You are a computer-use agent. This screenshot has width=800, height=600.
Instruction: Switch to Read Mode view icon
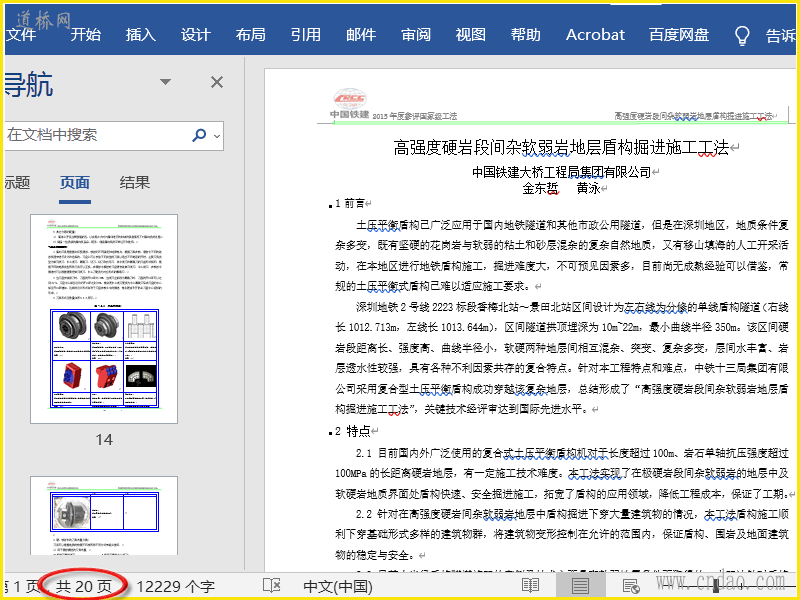click(x=531, y=586)
